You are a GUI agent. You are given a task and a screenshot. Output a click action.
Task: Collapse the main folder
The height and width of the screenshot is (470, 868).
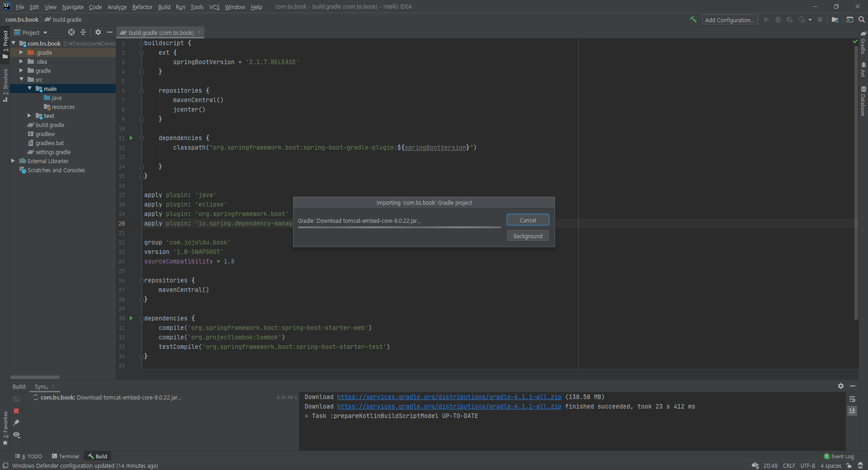29,89
